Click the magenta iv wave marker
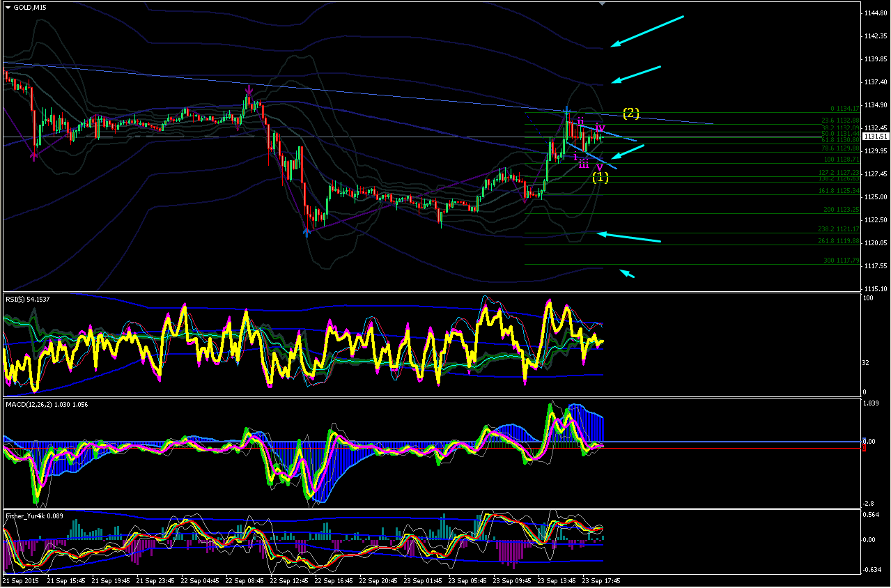This screenshot has height=588, width=891. 599,127
